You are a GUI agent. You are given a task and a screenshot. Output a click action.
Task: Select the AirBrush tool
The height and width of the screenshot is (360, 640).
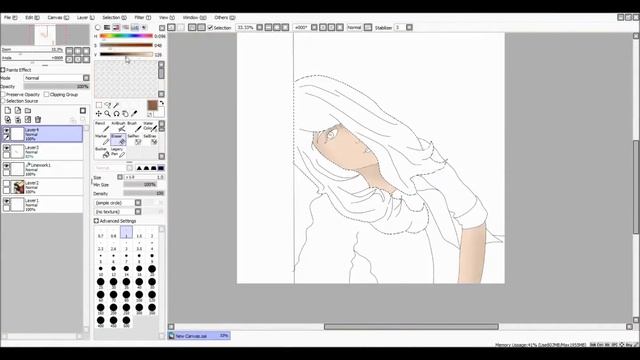click(x=118, y=127)
